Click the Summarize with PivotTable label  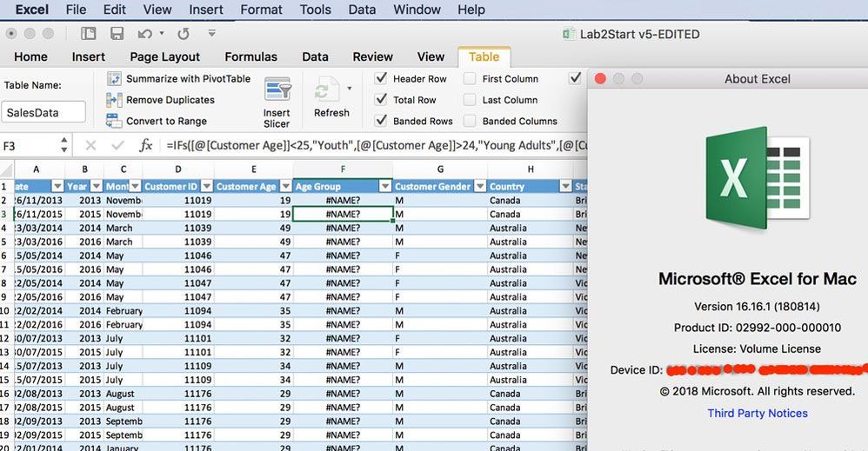tap(188, 78)
